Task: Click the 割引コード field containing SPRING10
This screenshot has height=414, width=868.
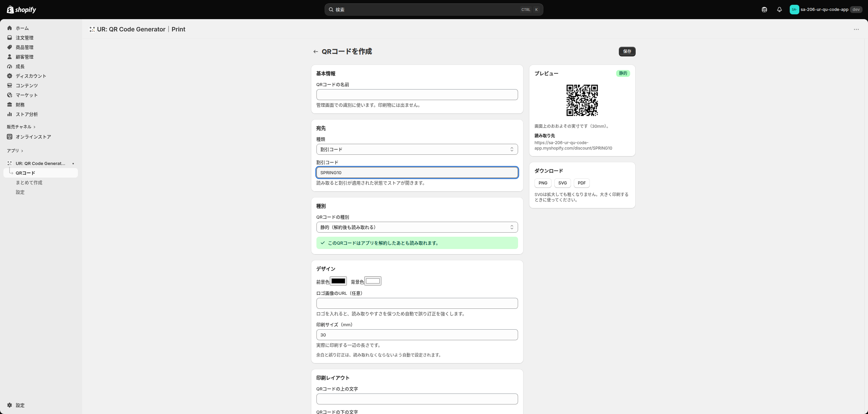Action: [417, 172]
